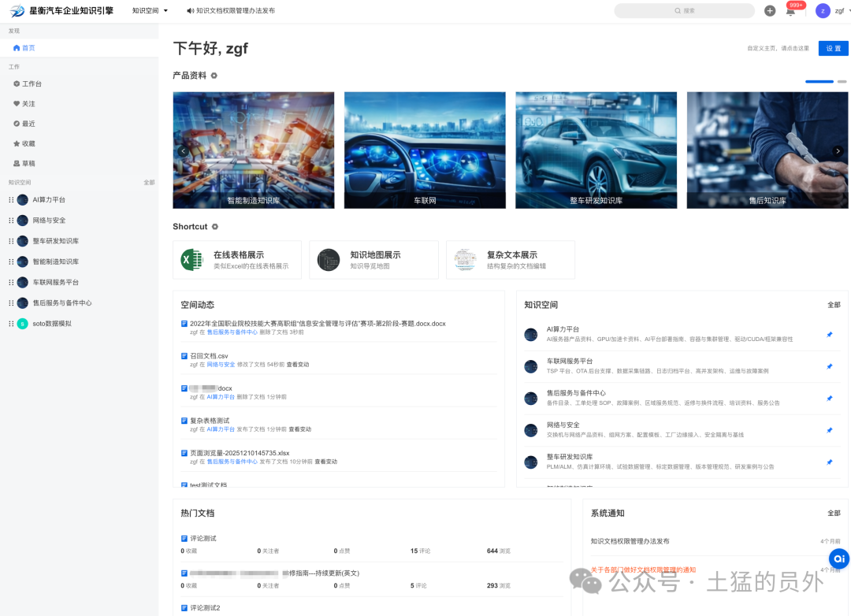Click 全部 in the 系统通知 panel header
Screen dimensions: 851x616
coord(834,514)
